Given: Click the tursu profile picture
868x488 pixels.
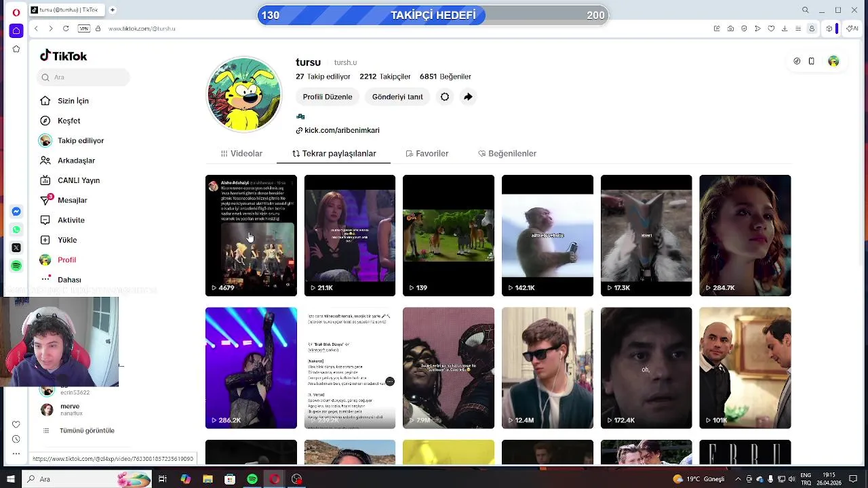Looking at the screenshot, I should click(x=244, y=94).
